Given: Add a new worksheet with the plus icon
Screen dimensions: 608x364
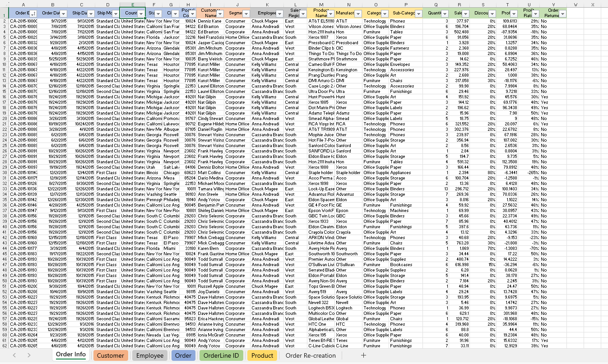Looking at the screenshot, I should 363,355.
